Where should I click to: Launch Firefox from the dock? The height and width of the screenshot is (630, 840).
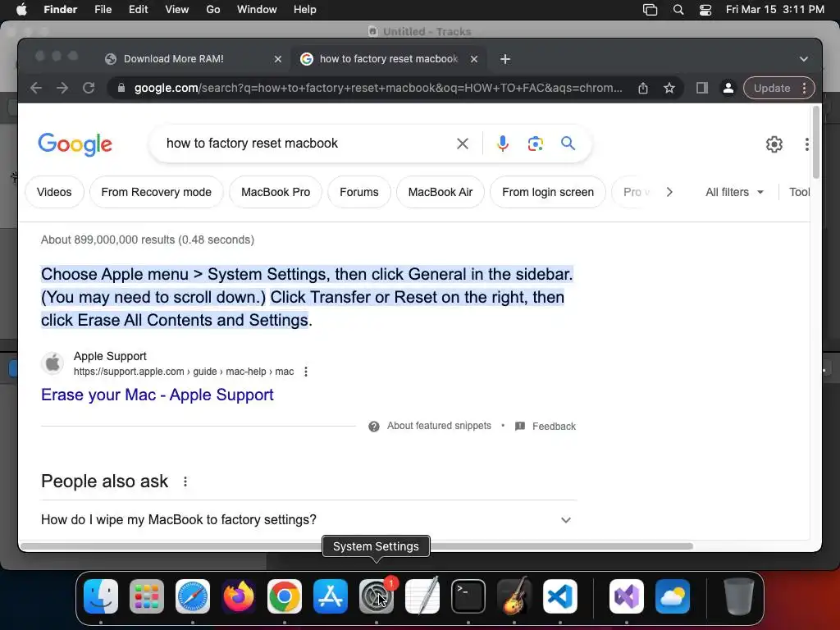pos(239,596)
